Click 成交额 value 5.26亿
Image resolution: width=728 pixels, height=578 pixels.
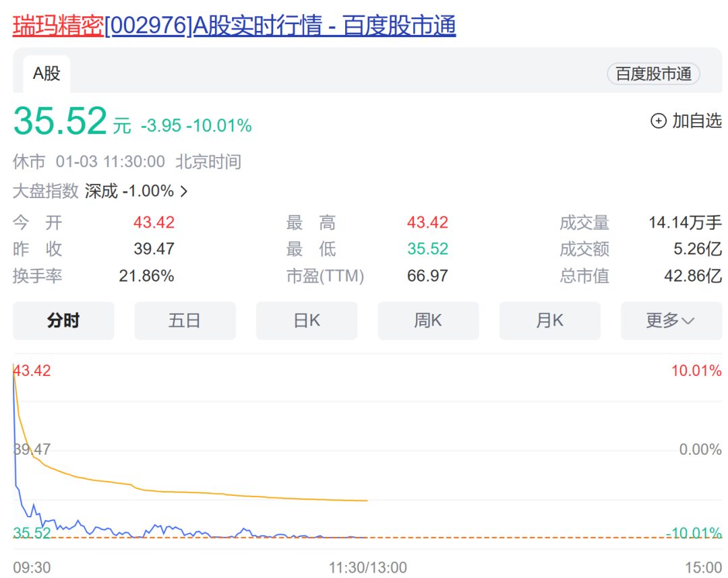(698, 249)
